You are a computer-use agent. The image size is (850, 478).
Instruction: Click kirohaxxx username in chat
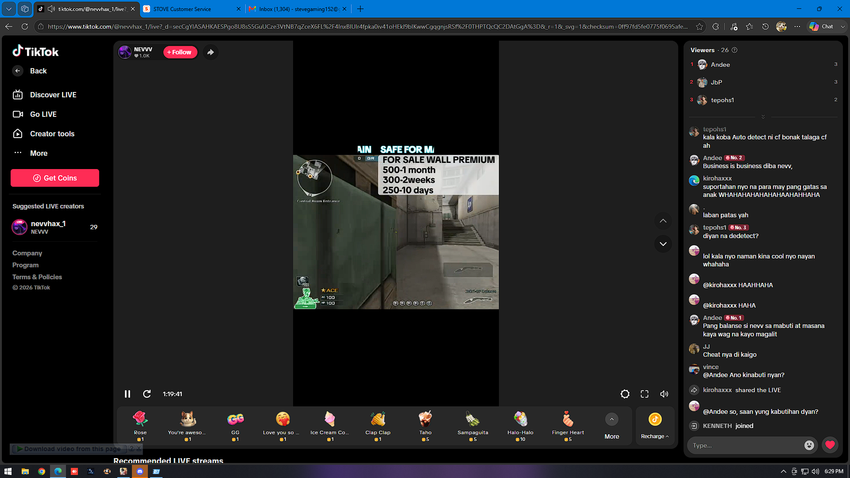point(717,178)
